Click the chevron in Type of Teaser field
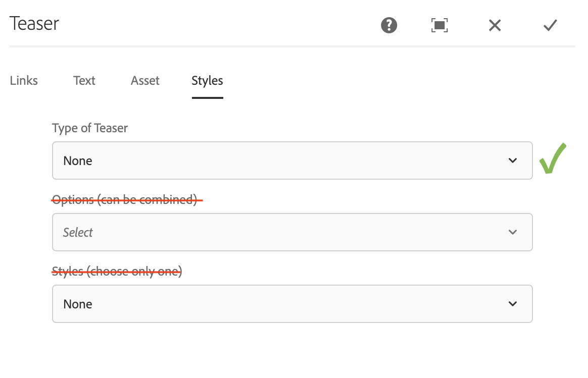This screenshot has width=588, height=378. 513,160
